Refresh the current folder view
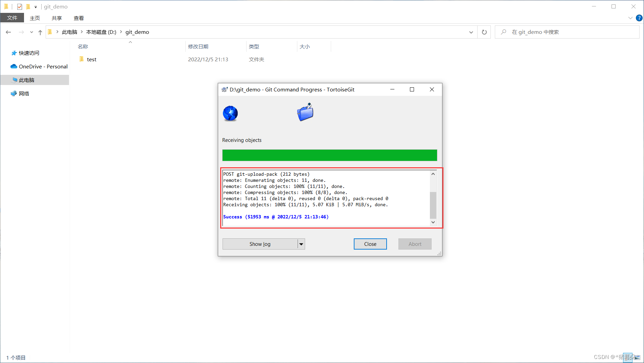 pos(484,32)
